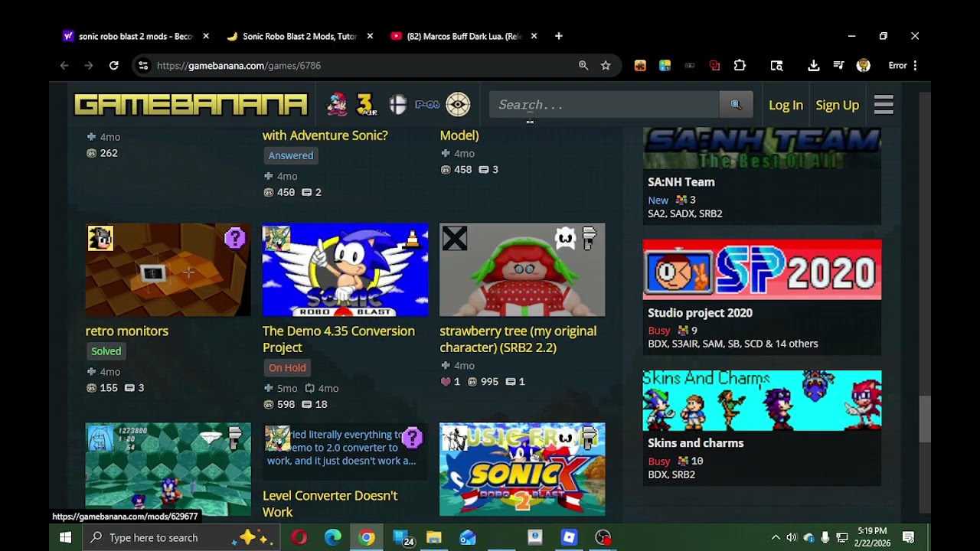Go back with the browser back arrow

(64, 66)
